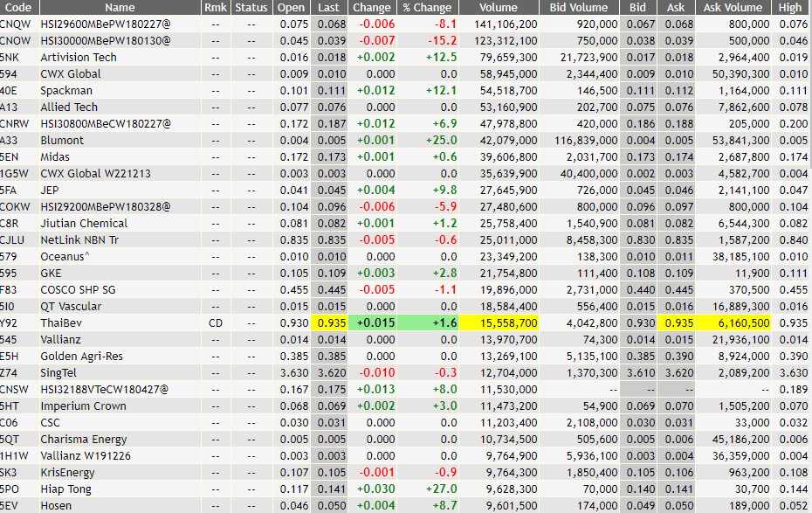Select the JEP stock name

point(50,191)
